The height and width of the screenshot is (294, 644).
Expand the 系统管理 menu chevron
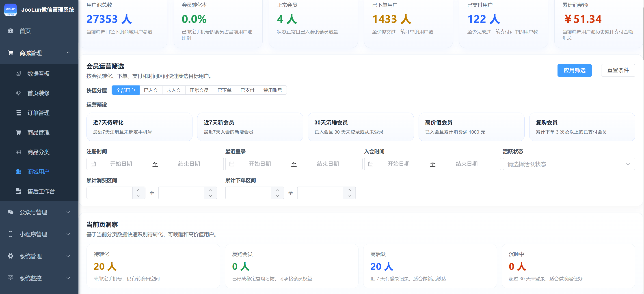(x=68, y=256)
